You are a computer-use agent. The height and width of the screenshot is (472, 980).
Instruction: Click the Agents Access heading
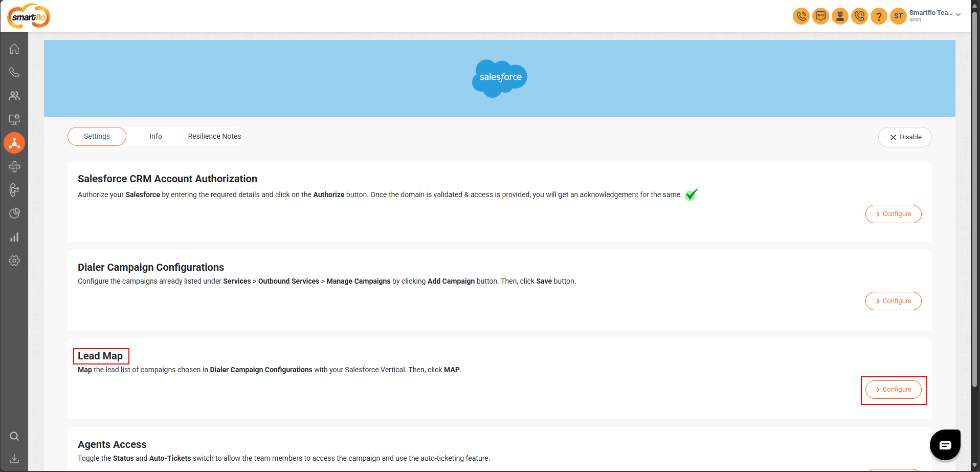click(112, 444)
